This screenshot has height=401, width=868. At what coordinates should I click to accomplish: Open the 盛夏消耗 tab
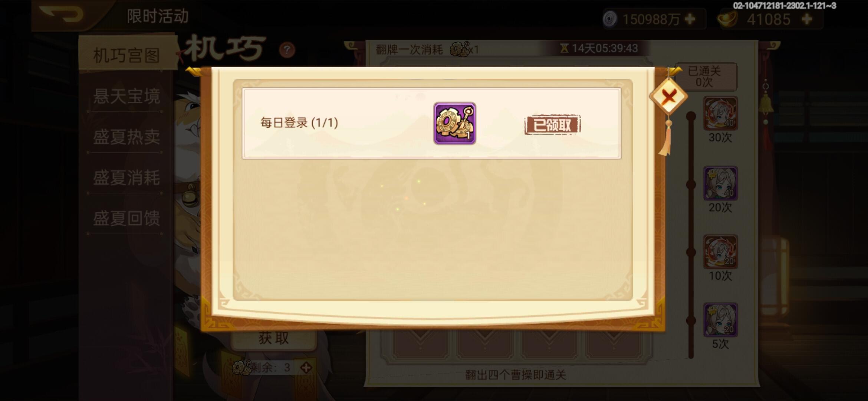pyautogui.click(x=126, y=178)
